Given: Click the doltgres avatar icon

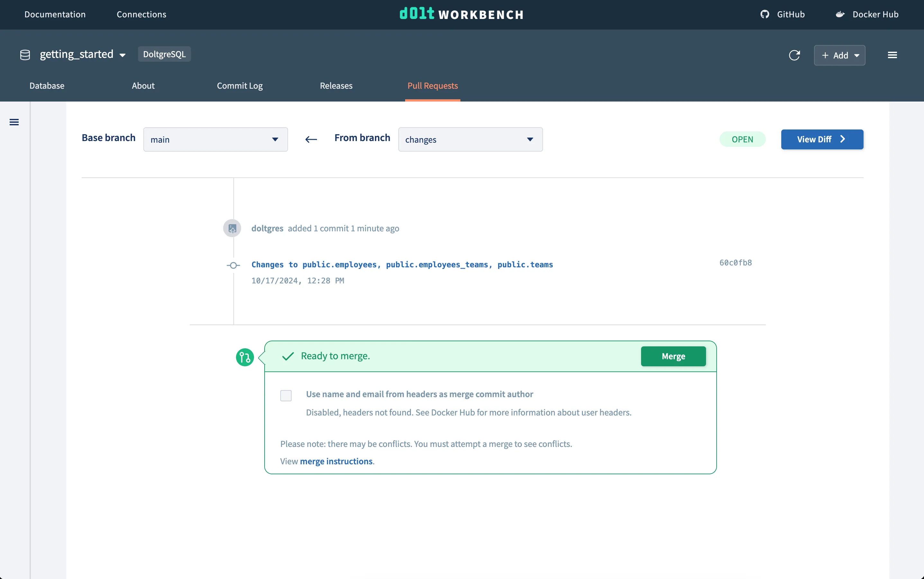Looking at the screenshot, I should click(232, 228).
